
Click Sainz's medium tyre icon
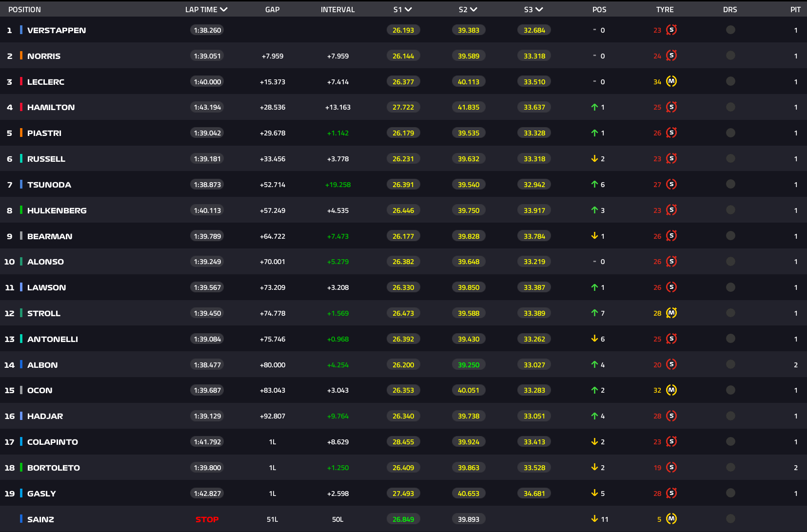tap(671, 519)
